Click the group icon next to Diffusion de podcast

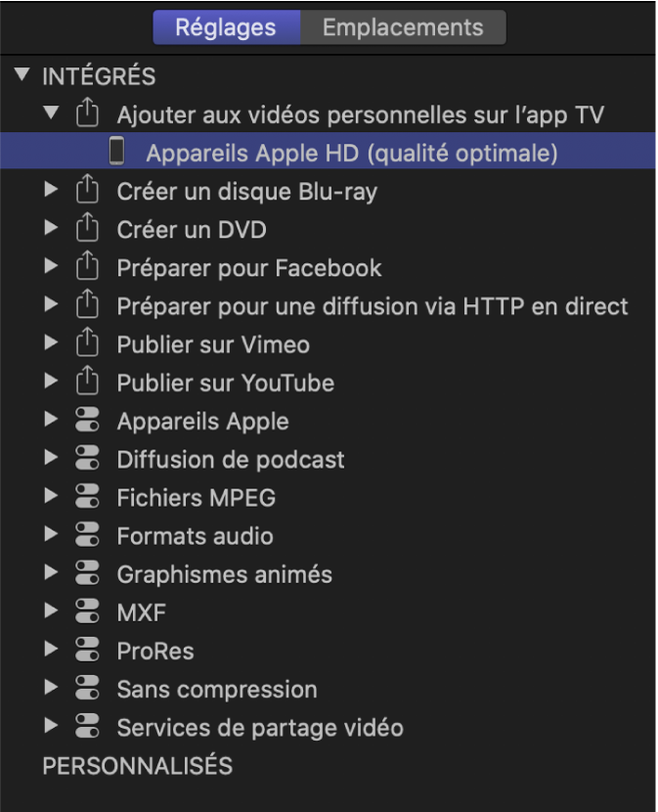pos(87,459)
